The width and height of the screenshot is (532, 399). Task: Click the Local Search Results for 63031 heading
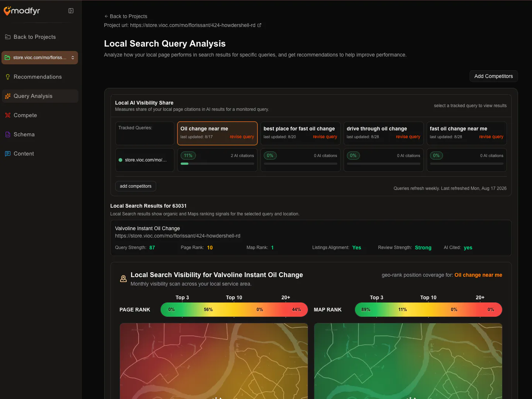pyautogui.click(x=149, y=206)
